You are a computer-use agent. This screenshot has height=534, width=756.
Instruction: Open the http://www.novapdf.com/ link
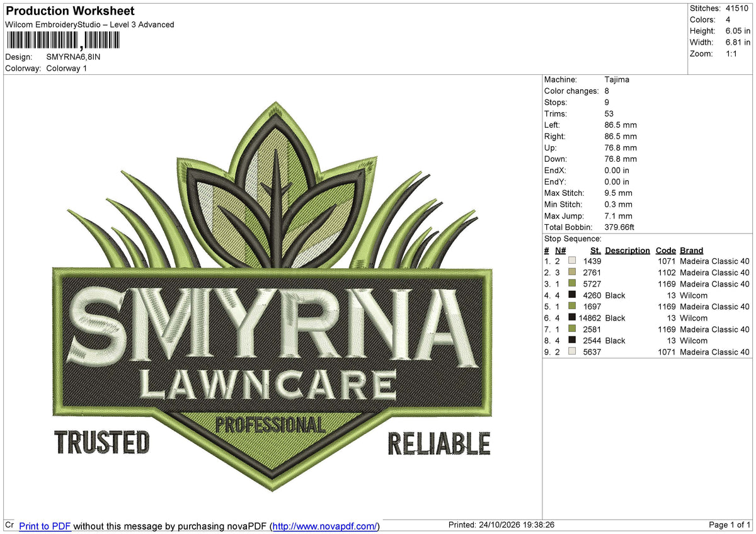point(325,526)
